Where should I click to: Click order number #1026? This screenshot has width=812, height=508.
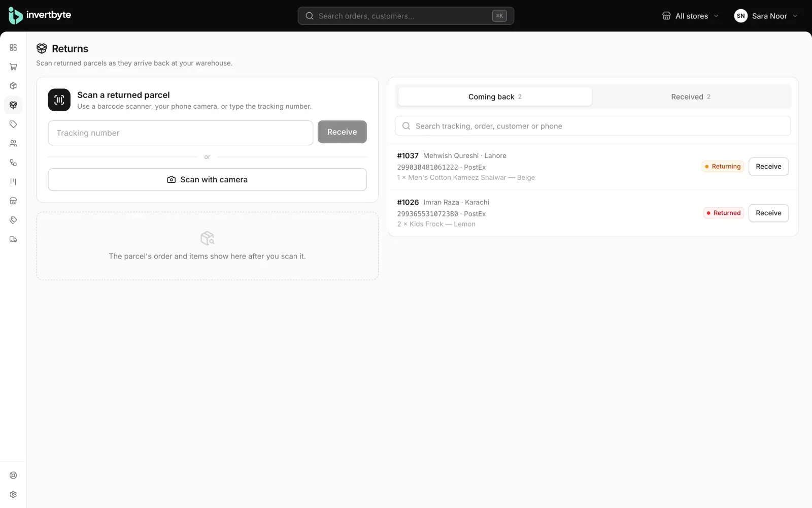[408, 202]
